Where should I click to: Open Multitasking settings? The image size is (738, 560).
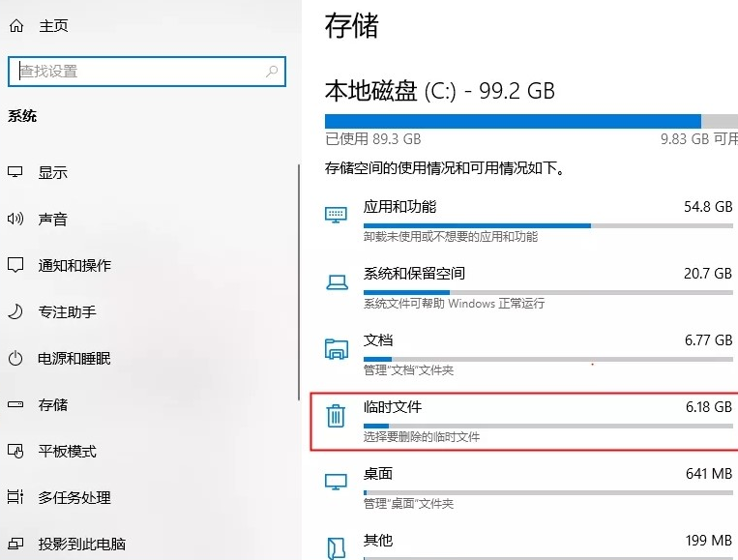click(x=74, y=497)
